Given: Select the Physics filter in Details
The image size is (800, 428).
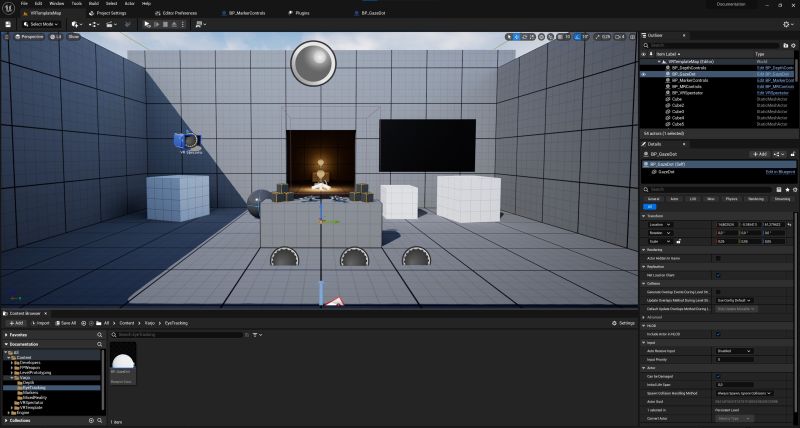Looking at the screenshot, I should coord(731,199).
